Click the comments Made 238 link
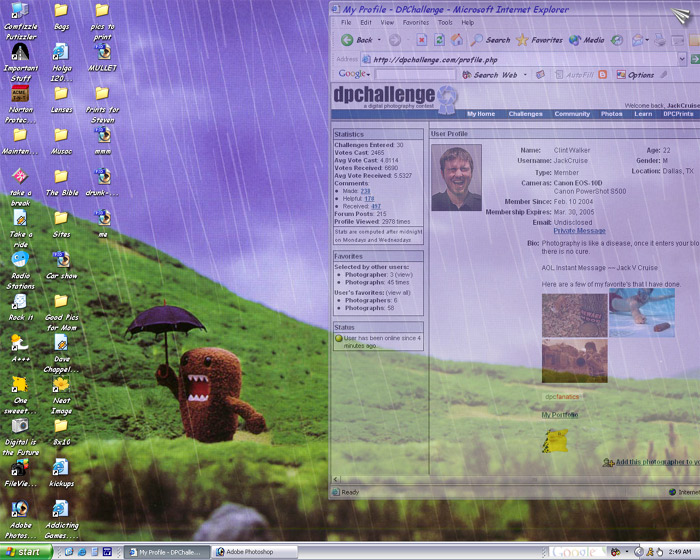The width and height of the screenshot is (700, 560). (365, 191)
